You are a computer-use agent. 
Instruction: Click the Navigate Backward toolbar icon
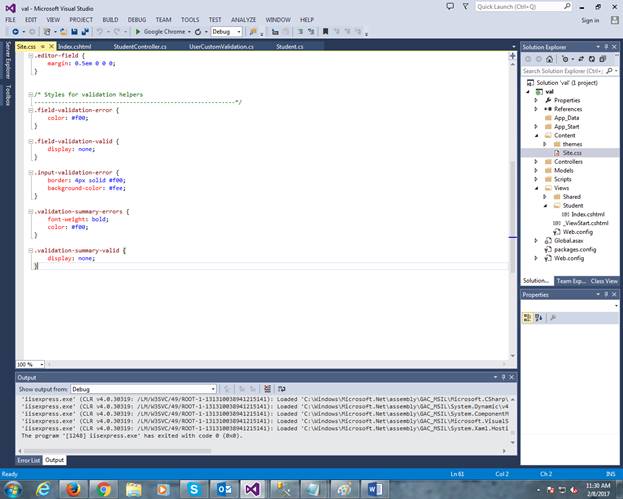pos(17,32)
